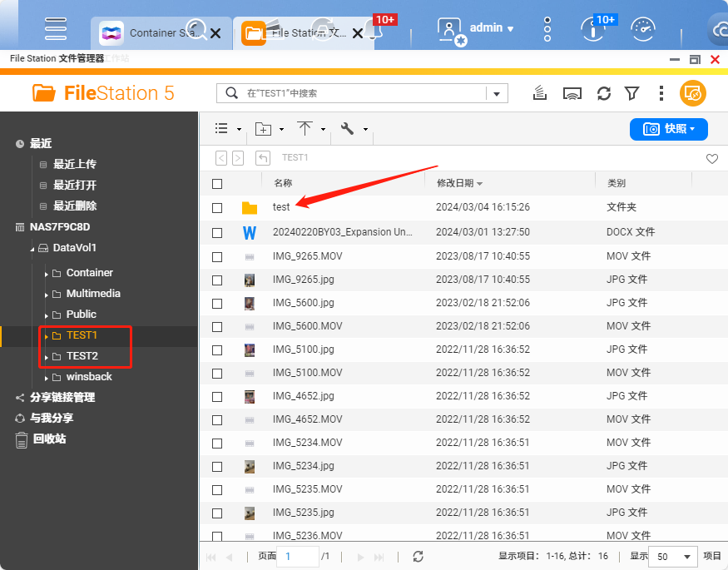Select TEST2 folder in the sidebar
The height and width of the screenshot is (570, 728).
tap(82, 356)
